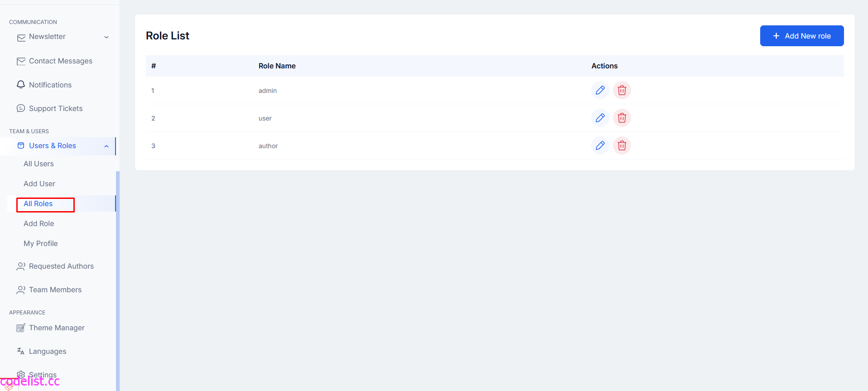Click the 'admin' role name cell
The height and width of the screenshot is (391, 868).
point(267,91)
